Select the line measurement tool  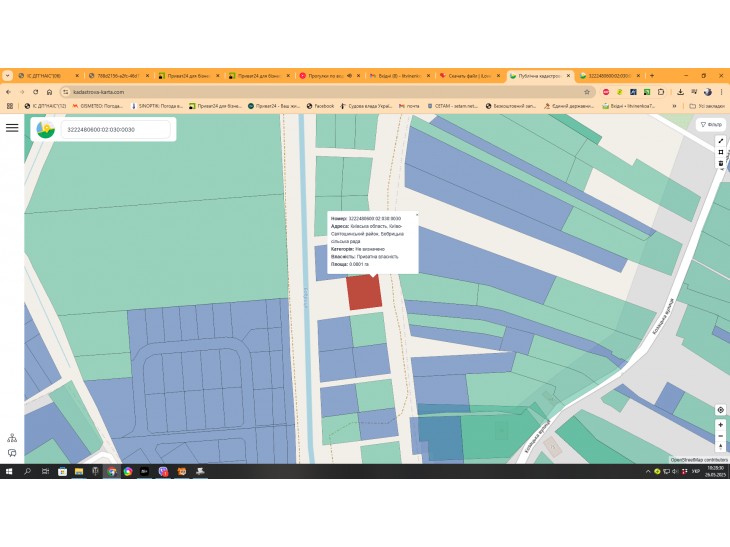(x=721, y=141)
